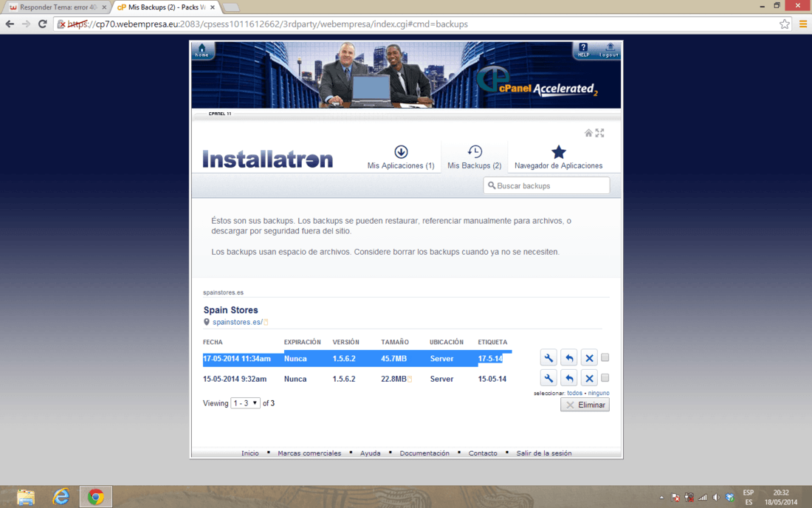Tick the checkbox for 15-05-2014 backup
812x508 pixels.
click(x=605, y=377)
